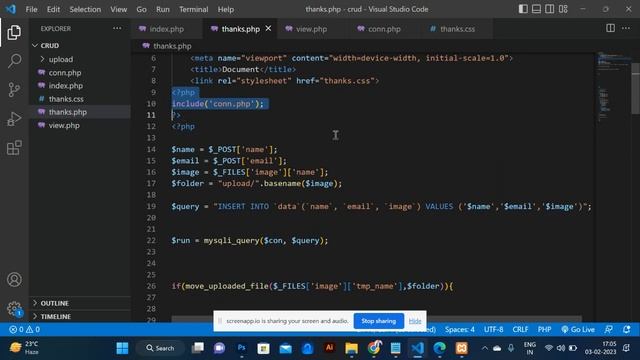
Task: Open the File menu
Action: [x=31, y=9]
